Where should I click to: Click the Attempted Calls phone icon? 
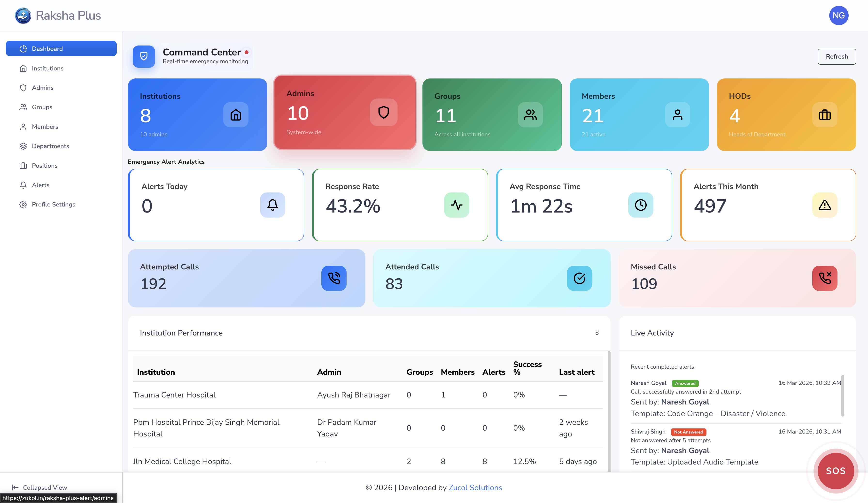[334, 278]
